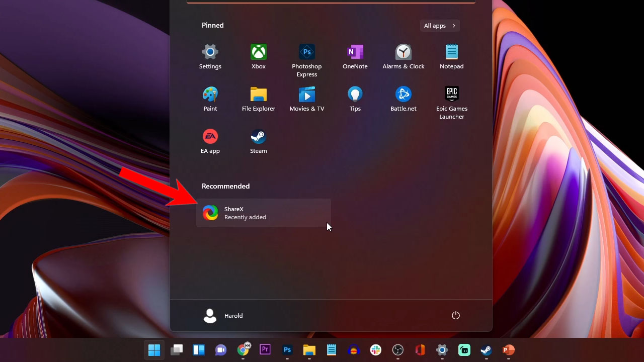Open the Epic Games Launcher
644x362 pixels.
pyautogui.click(x=452, y=103)
